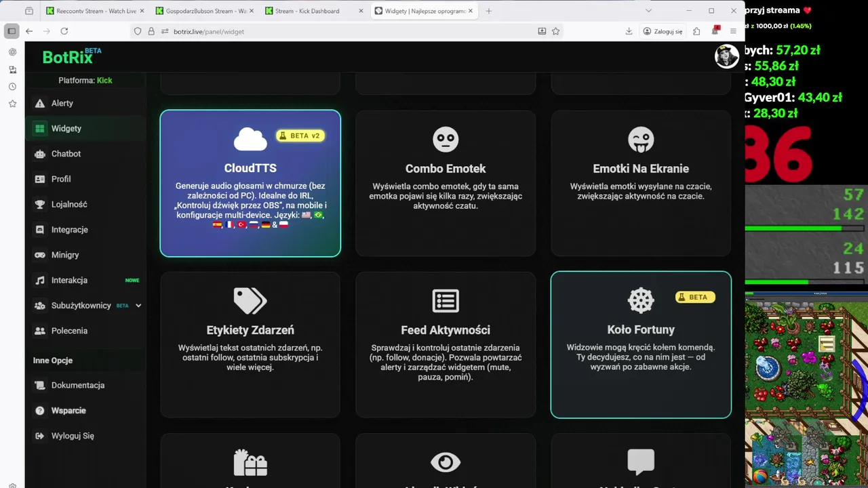Click the BETA badge on Koło Fortuny
Viewport: 868px width, 488px height.
[695, 297]
